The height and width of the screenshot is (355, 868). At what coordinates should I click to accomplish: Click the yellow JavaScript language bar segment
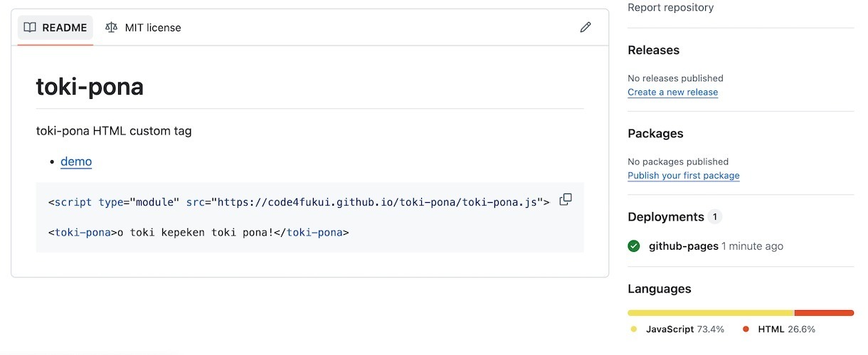tap(711, 313)
